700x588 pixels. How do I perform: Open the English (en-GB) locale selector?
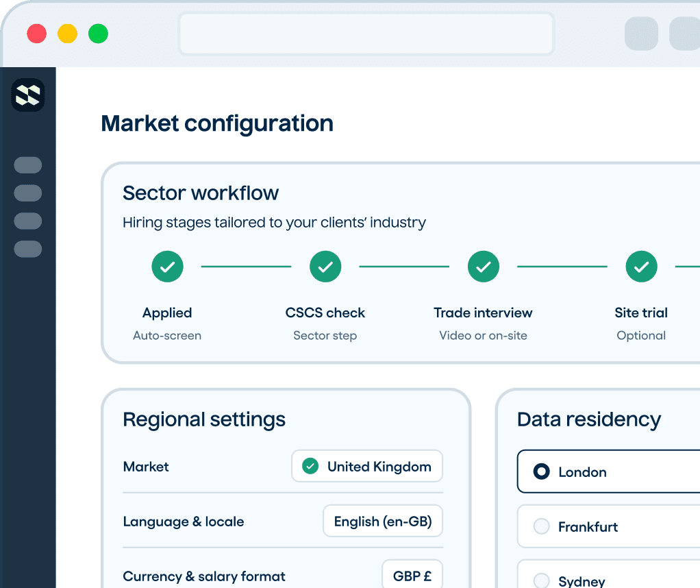pos(383,521)
